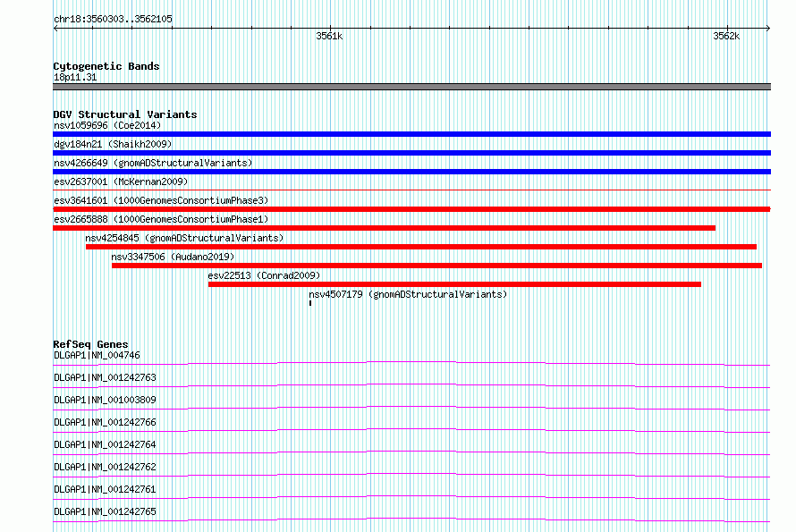Open transcript DLGAP1|NM_001242765 label
Viewport: 796px width, 532px height.
click(x=105, y=511)
